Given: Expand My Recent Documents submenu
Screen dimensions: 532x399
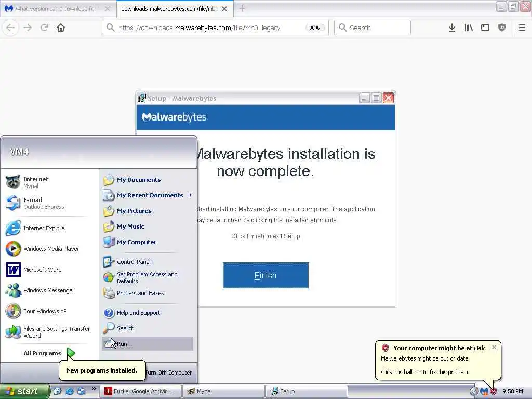Looking at the screenshot, I should coord(148,195).
